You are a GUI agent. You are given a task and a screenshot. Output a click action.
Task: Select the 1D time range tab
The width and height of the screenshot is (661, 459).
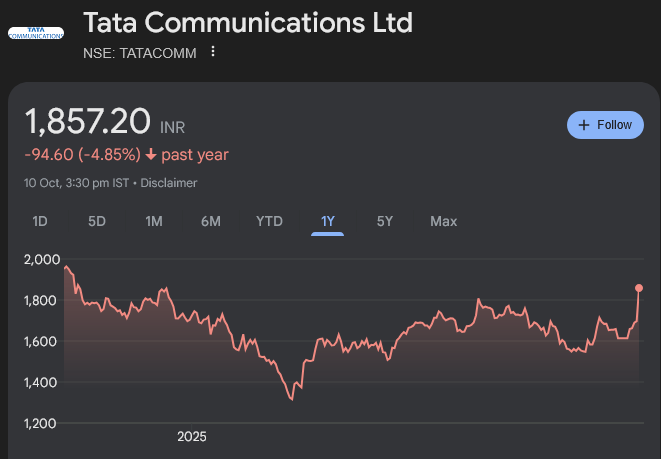tap(40, 221)
